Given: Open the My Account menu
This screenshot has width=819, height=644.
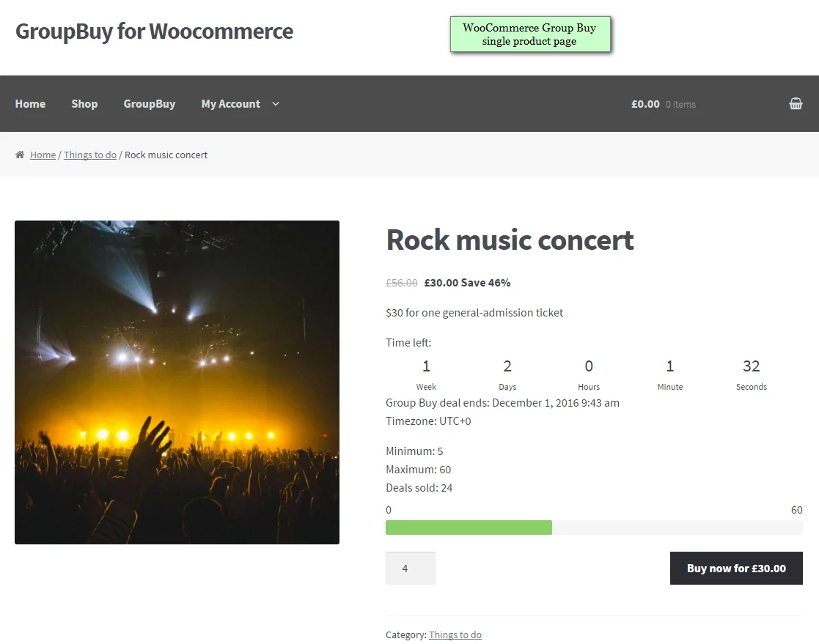Looking at the screenshot, I should (x=230, y=104).
